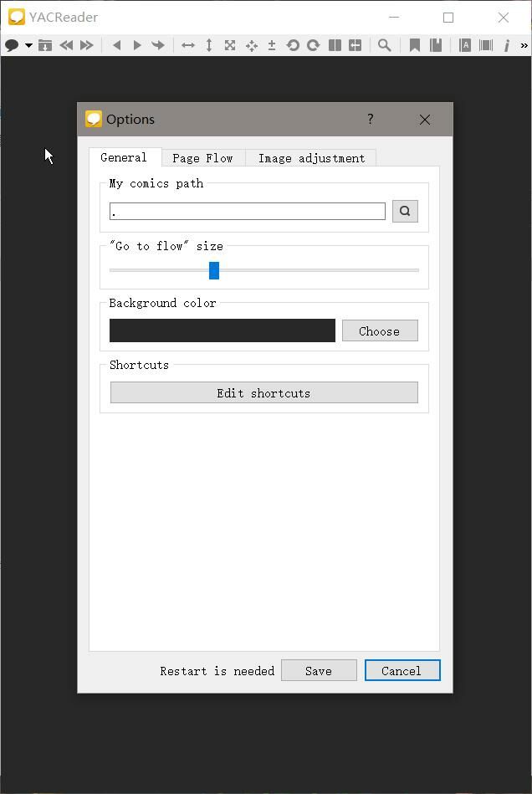Screen dimensions: 532x794
Task: Go to the next comic double-arrow
Action: pyautogui.click(x=86, y=45)
